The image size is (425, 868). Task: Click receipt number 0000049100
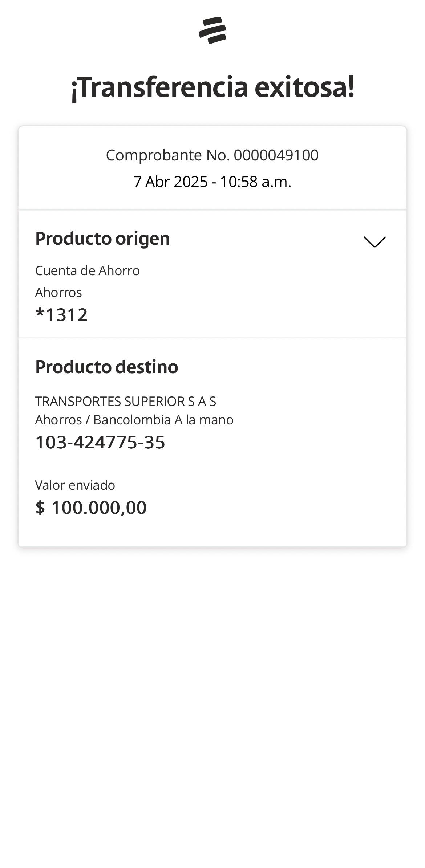(276, 155)
